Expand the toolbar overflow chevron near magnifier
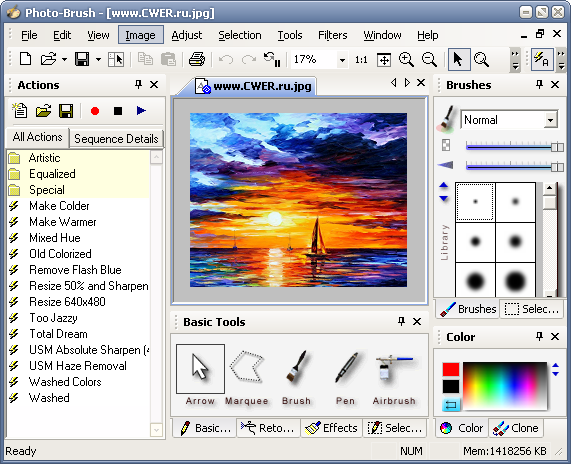This screenshot has width=571, height=464. coord(515,60)
